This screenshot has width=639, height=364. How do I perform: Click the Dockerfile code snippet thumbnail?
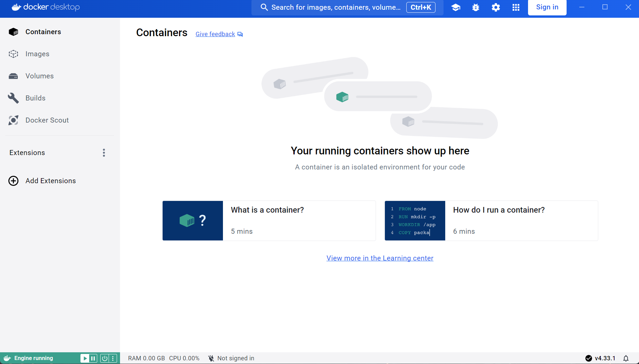tap(415, 221)
